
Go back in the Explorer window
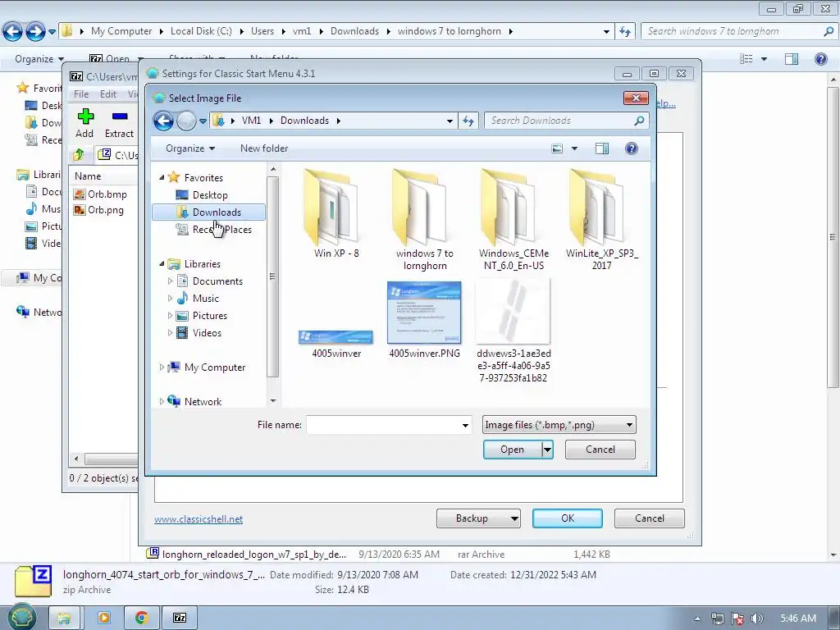coord(13,31)
